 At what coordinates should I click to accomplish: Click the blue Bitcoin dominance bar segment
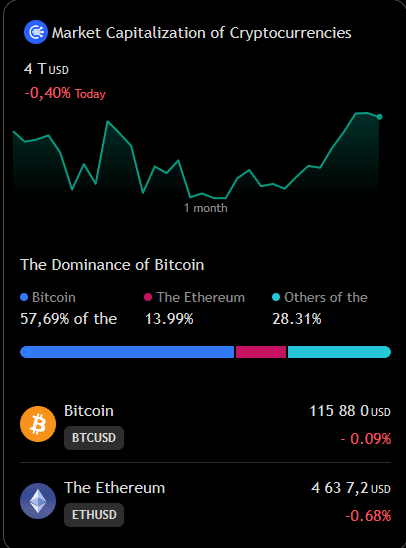[127, 352]
